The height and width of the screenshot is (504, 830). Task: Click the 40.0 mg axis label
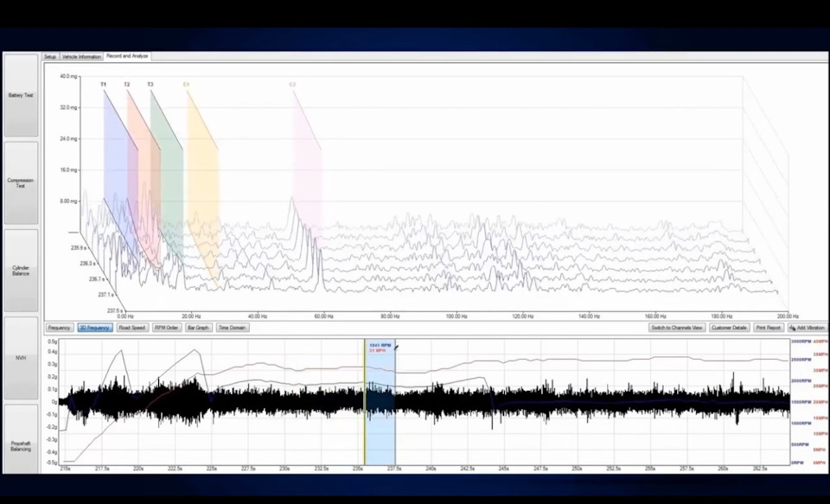coord(68,76)
